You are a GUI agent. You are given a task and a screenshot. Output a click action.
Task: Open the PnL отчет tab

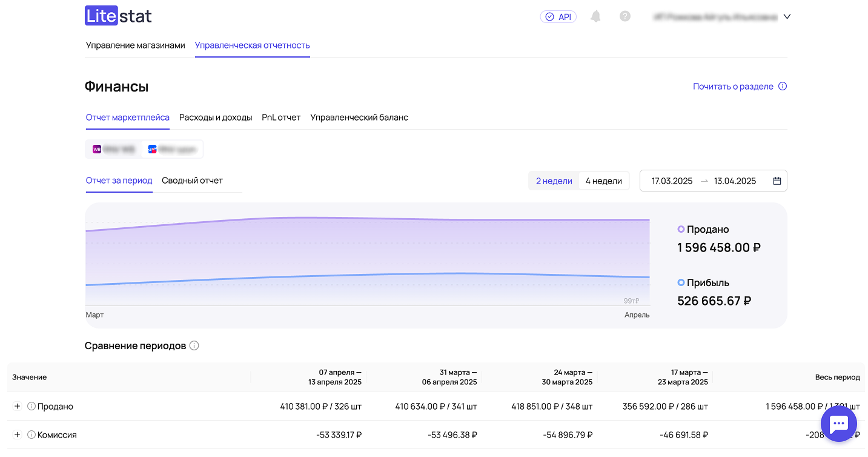coord(281,118)
